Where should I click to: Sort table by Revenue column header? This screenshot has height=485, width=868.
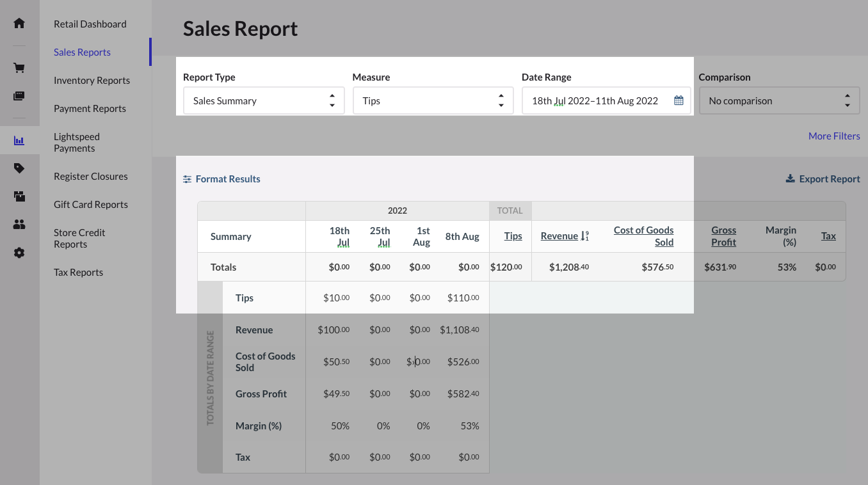pyautogui.click(x=559, y=236)
